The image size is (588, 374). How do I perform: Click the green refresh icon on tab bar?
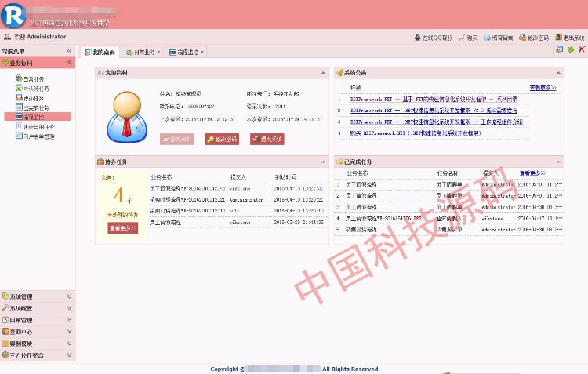coord(570,51)
